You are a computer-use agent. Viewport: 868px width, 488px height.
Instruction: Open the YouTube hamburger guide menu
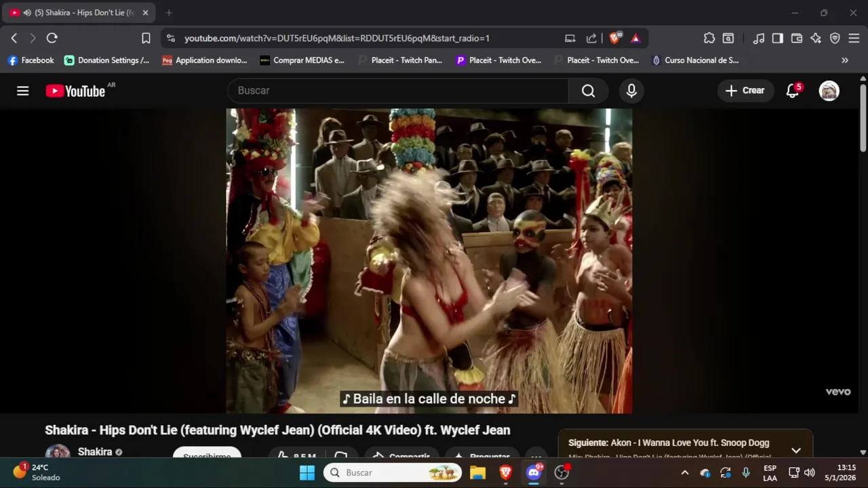point(23,91)
